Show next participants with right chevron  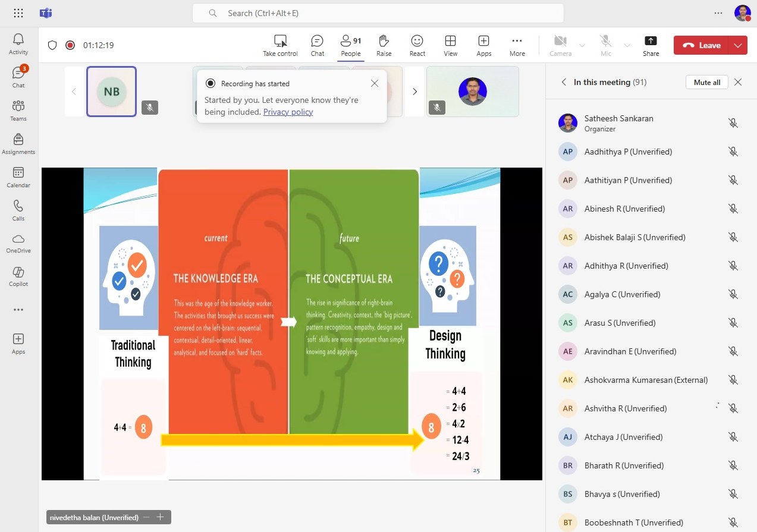(x=414, y=92)
